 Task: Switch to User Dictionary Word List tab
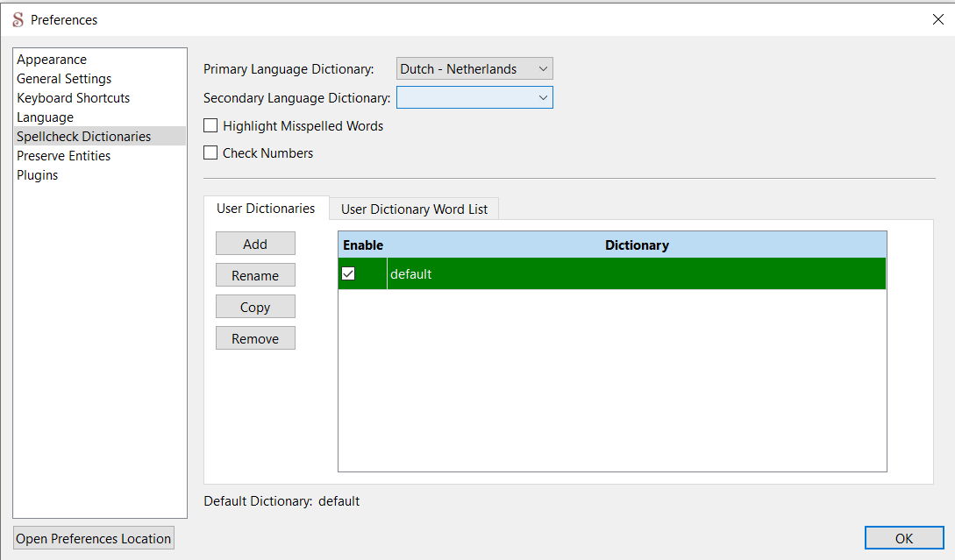(x=414, y=209)
